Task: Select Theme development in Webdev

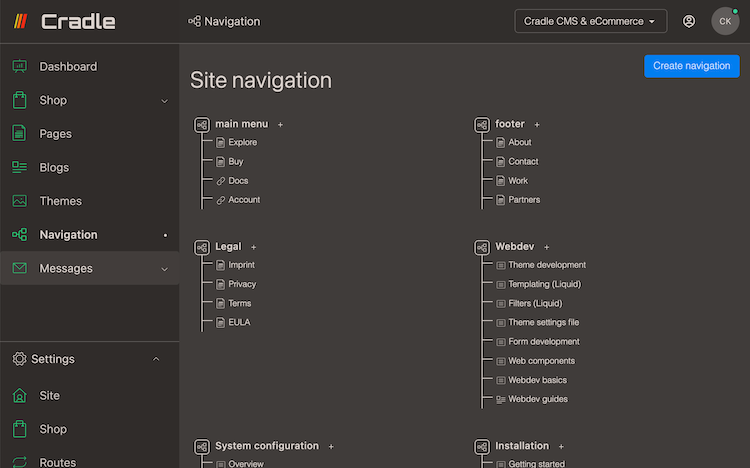Action: [x=547, y=265]
